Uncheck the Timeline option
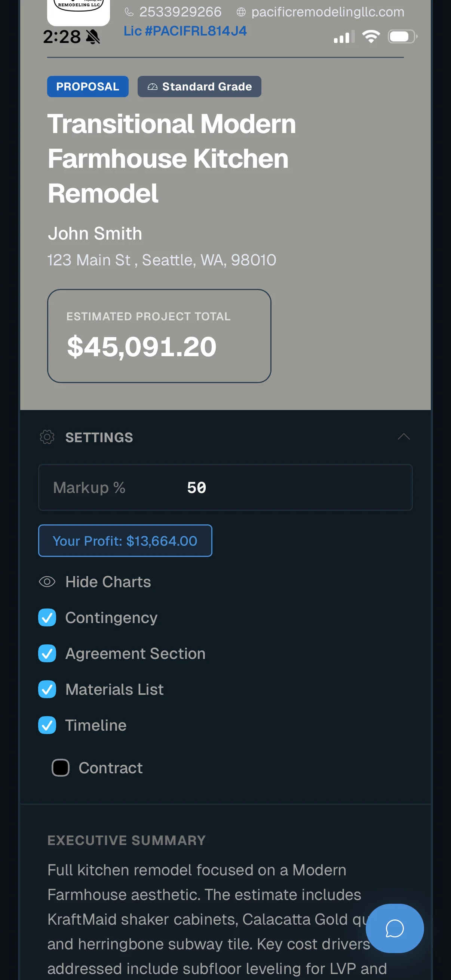This screenshot has height=980, width=451. [x=47, y=725]
